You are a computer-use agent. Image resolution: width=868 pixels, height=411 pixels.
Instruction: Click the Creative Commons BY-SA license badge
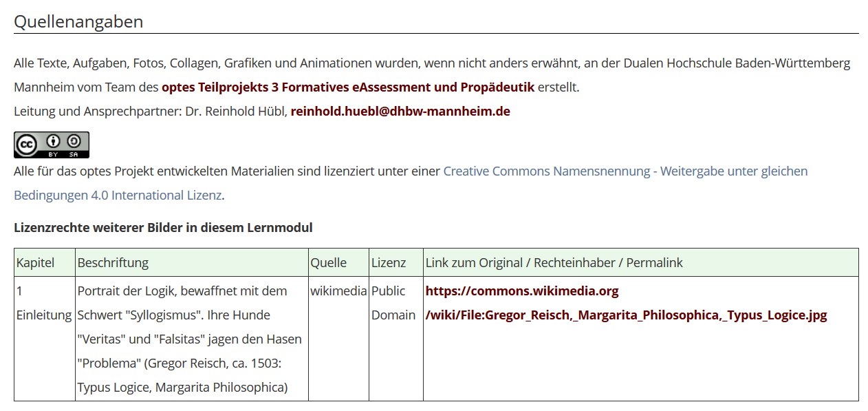tap(52, 145)
